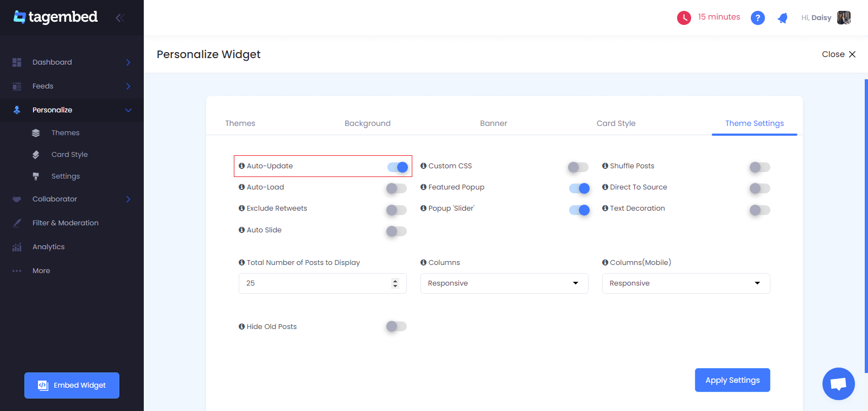Expand the Feeds sidebar menu

click(72, 86)
